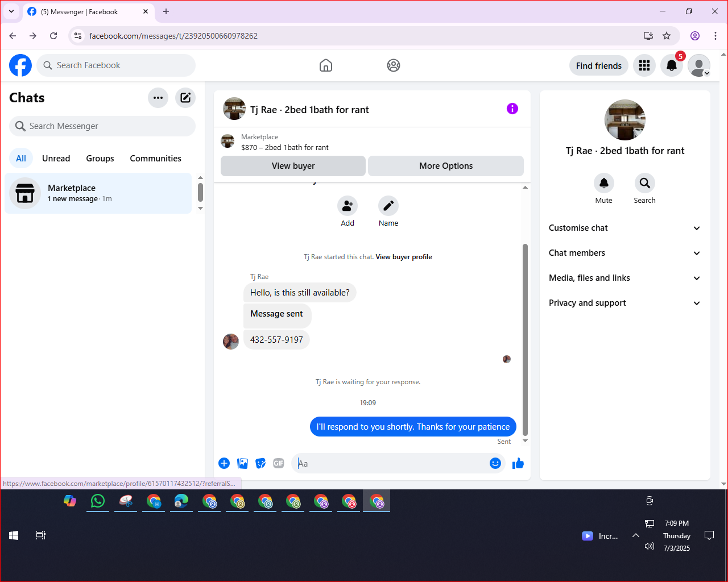Choose a GIF in the composer
The height and width of the screenshot is (582, 728).
point(279,463)
